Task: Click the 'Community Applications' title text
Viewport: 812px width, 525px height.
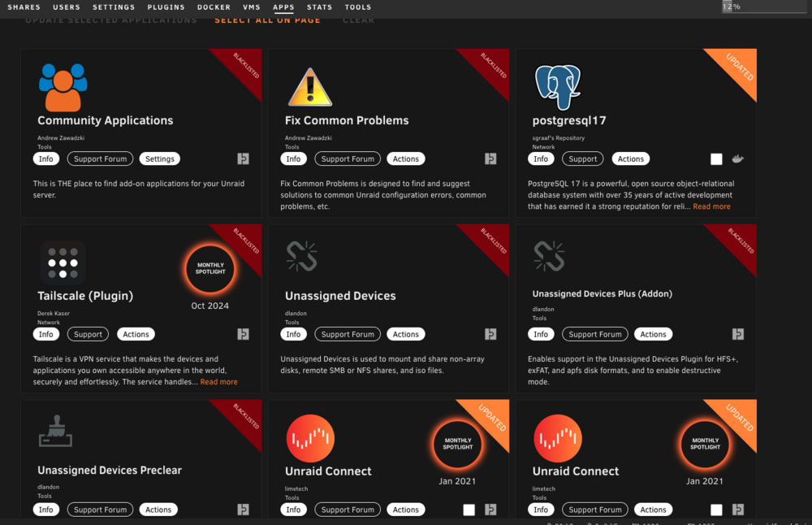Action: coord(105,120)
